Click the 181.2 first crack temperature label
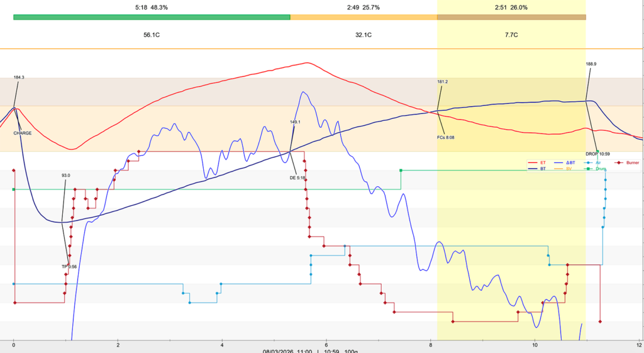This screenshot has height=353, width=644. (443, 82)
